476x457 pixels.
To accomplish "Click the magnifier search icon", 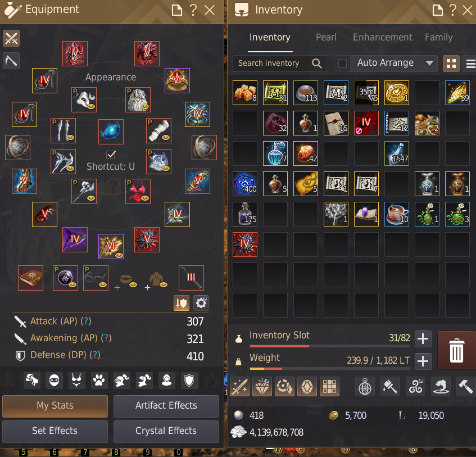I will (x=316, y=63).
